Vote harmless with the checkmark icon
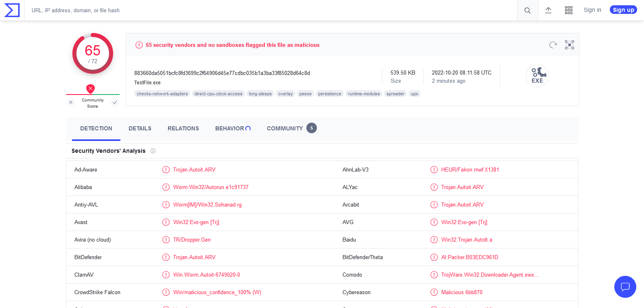 click(x=115, y=102)
